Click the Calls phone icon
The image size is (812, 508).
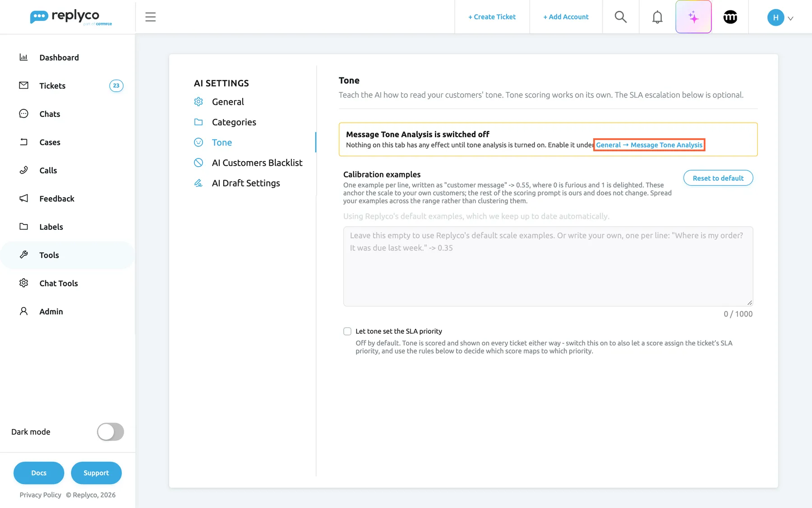coord(23,170)
